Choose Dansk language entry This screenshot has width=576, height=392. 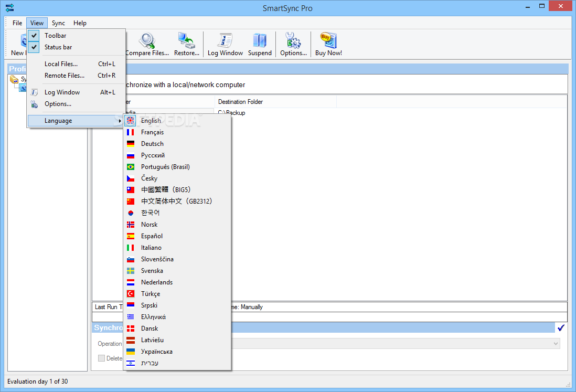pos(177,329)
